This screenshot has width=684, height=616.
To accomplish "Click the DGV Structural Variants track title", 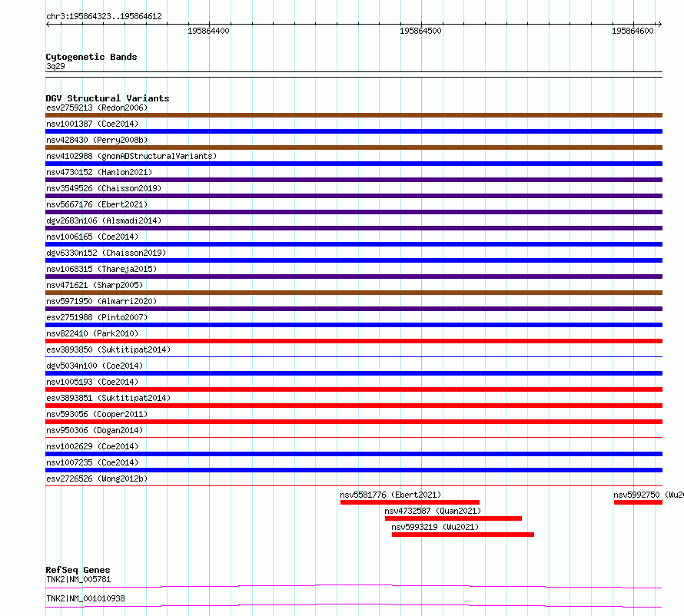I will (108, 98).
